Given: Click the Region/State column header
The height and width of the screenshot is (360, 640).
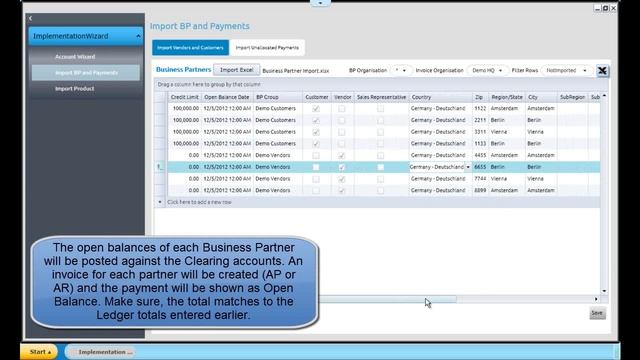Looking at the screenshot, I should pos(507,97).
